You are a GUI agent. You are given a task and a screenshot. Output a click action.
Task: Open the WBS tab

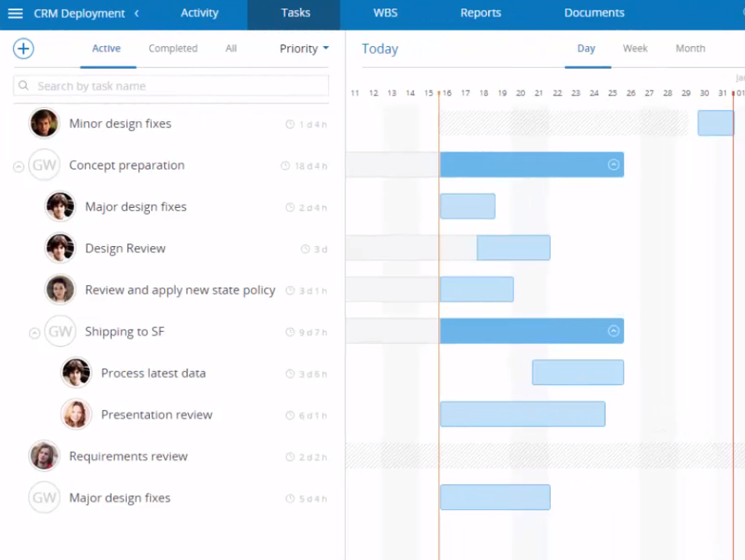385,12
